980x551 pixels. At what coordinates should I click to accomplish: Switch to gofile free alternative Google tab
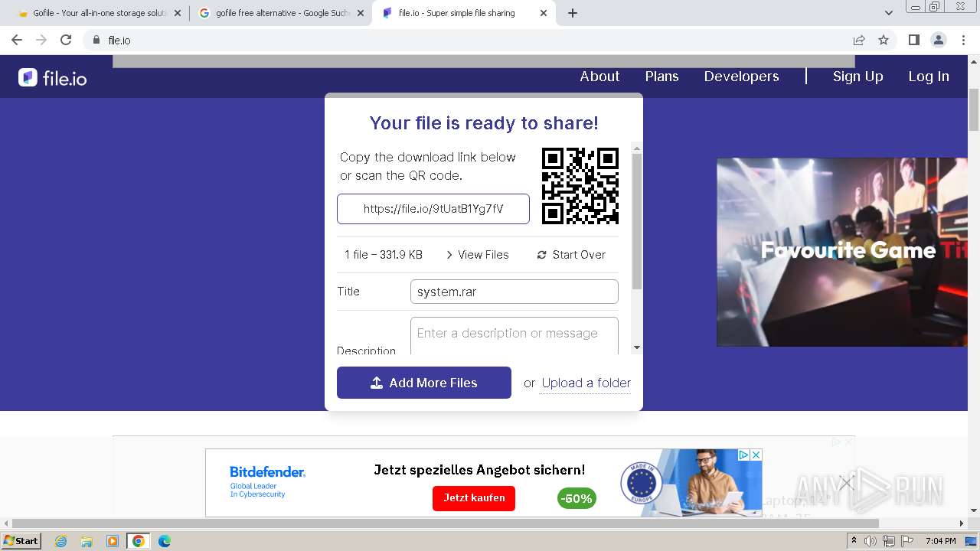click(279, 13)
